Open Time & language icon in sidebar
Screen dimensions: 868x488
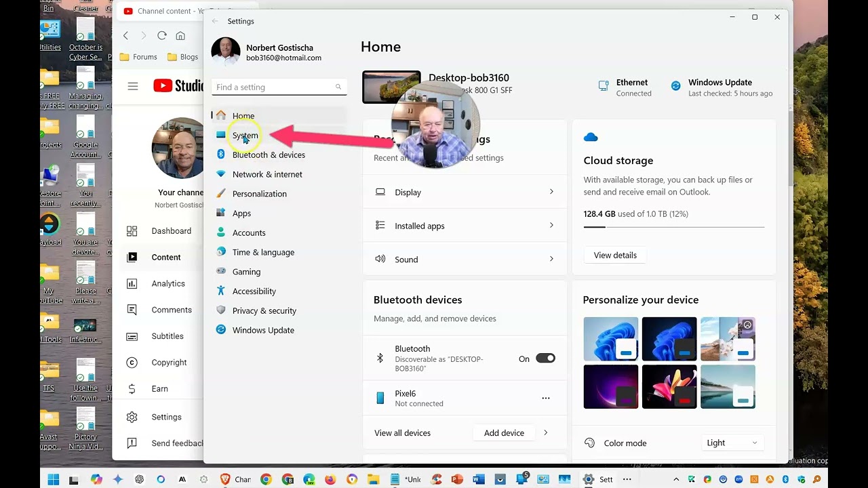221,252
